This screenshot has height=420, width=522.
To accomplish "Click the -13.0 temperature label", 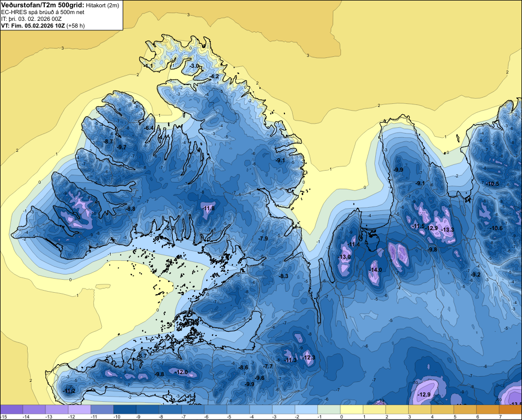I will coord(344,257).
